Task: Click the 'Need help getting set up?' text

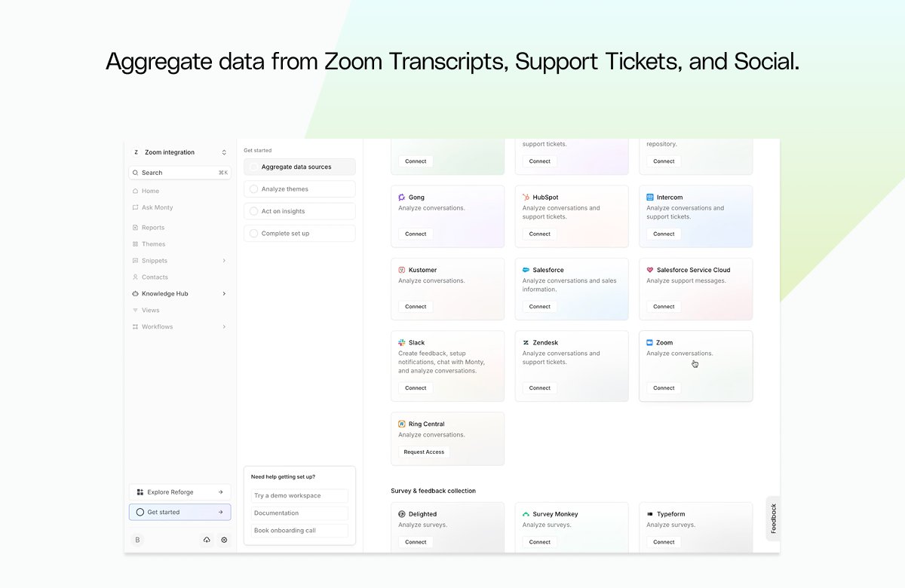Action: [283, 476]
